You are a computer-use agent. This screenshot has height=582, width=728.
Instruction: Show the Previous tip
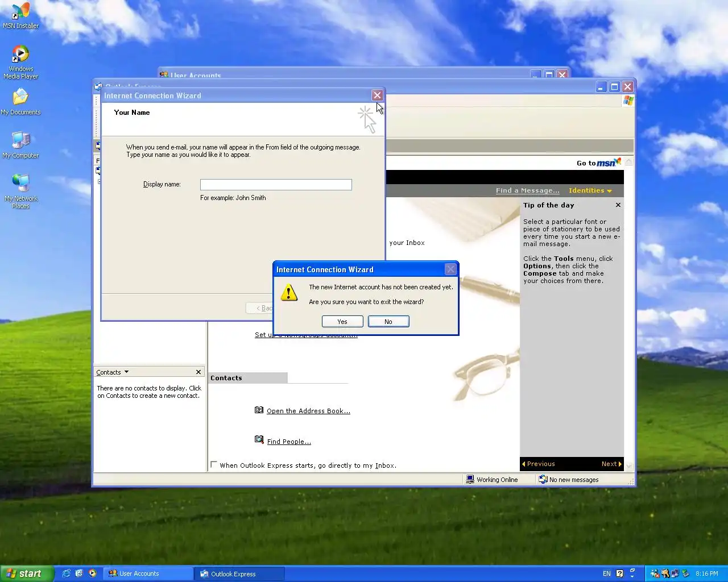pyautogui.click(x=538, y=464)
